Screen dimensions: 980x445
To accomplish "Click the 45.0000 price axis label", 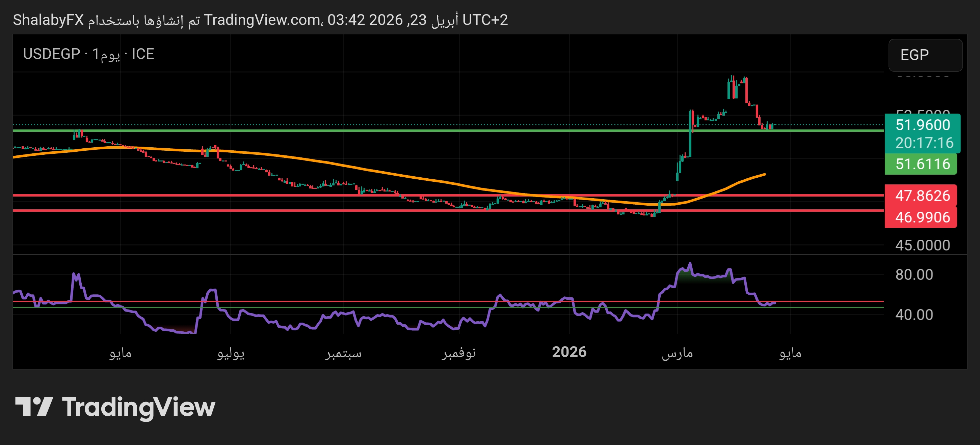I will click(x=922, y=245).
